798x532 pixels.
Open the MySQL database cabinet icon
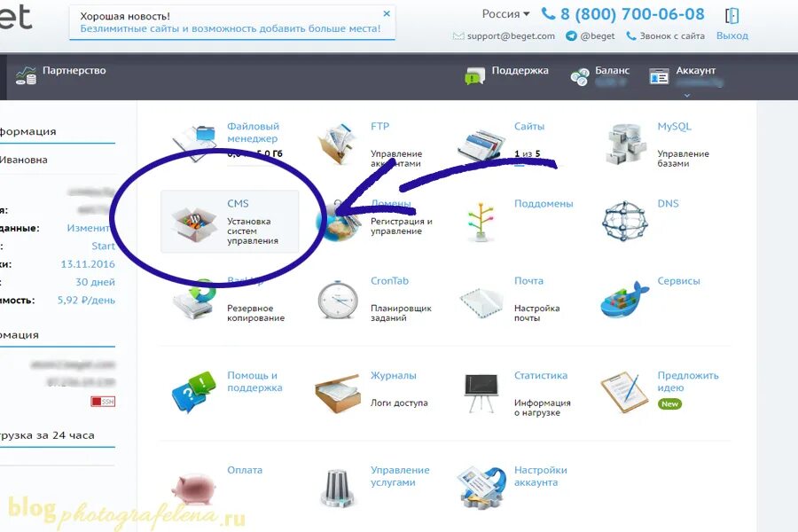click(x=625, y=145)
